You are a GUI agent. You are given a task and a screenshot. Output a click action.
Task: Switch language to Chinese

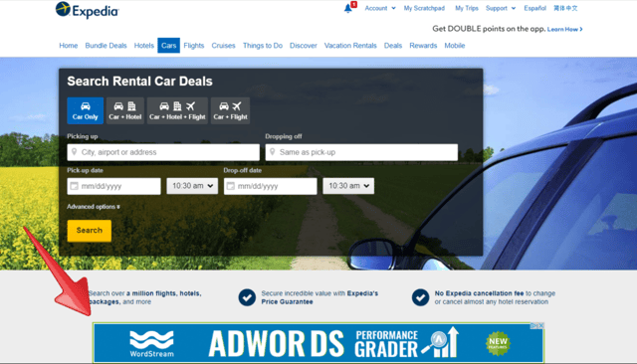pos(565,8)
